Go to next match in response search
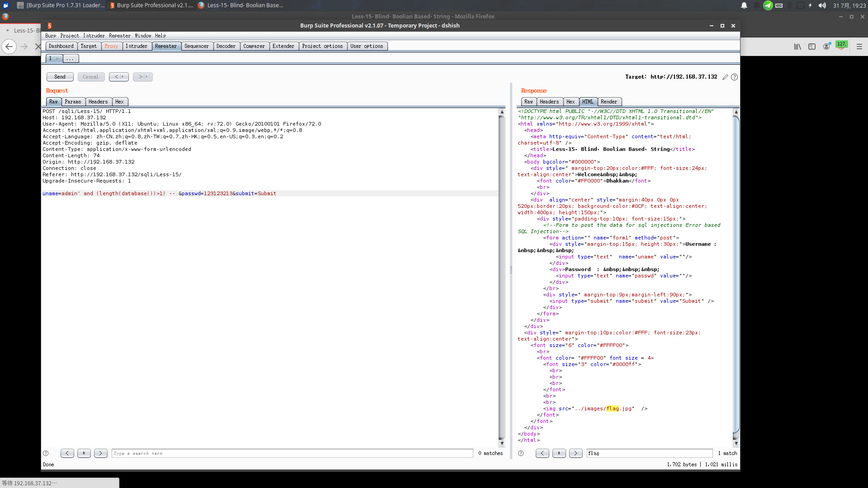 pyautogui.click(x=576, y=453)
